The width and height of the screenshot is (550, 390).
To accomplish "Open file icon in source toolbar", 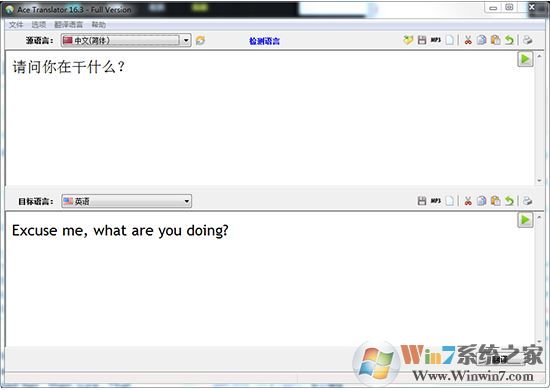I will point(408,40).
